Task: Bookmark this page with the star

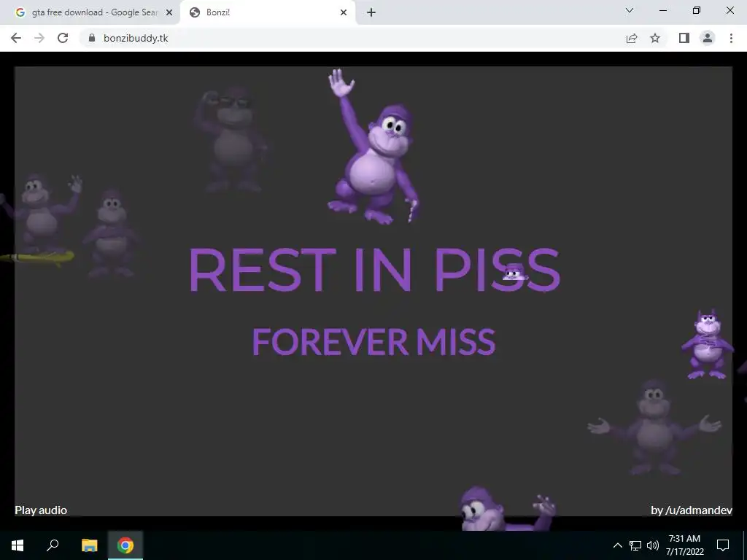Action: click(655, 38)
